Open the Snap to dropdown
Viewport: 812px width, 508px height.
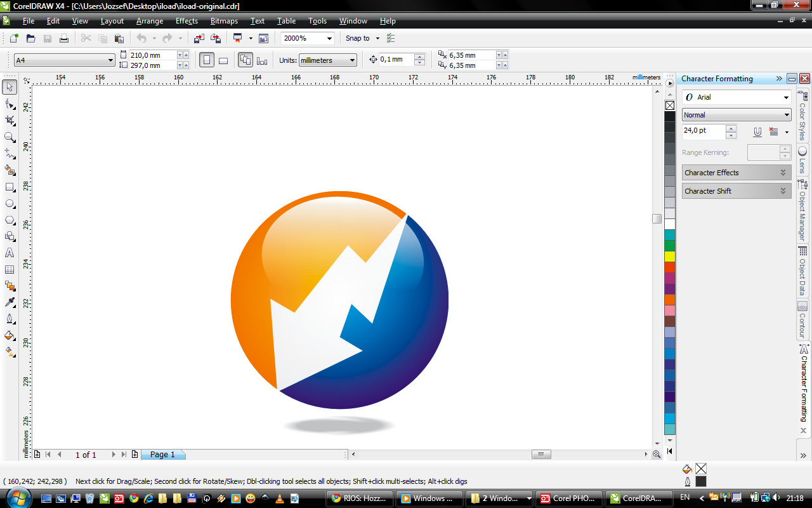click(x=377, y=38)
